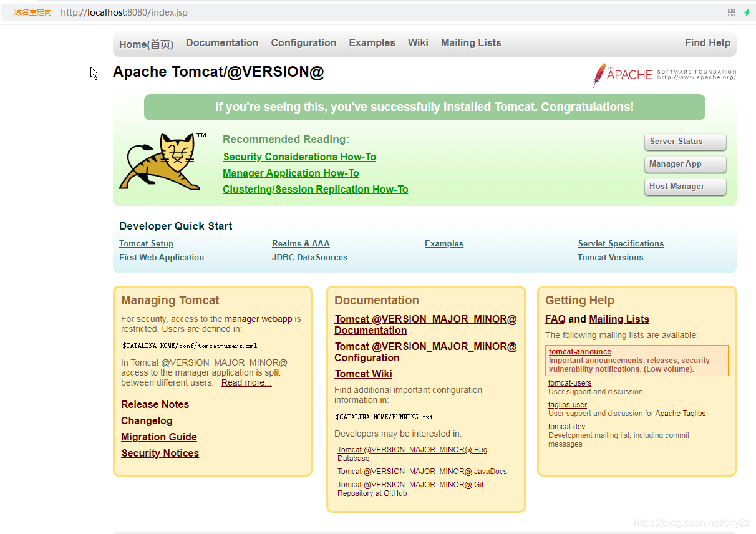Screen dimensions: 756x534
Task: Open the First Web Application link
Action: (x=162, y=257)
